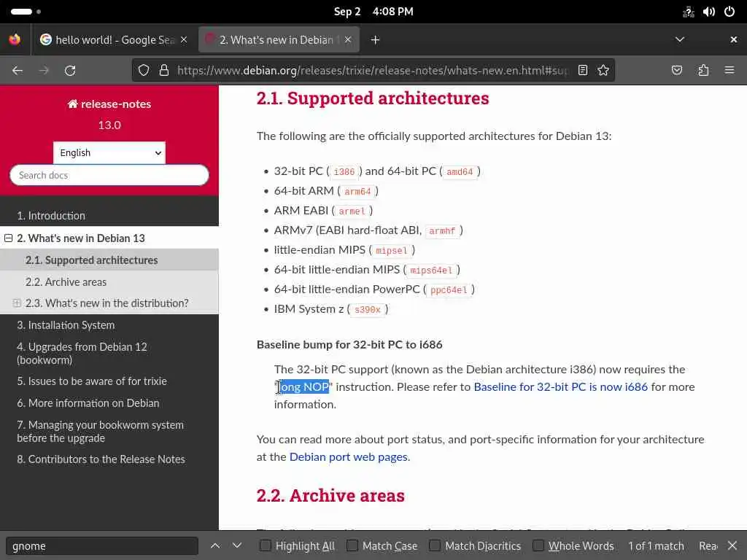Click the 1 of 1 match status text
The height and width of the screenshot is (560, 747).
656,545
